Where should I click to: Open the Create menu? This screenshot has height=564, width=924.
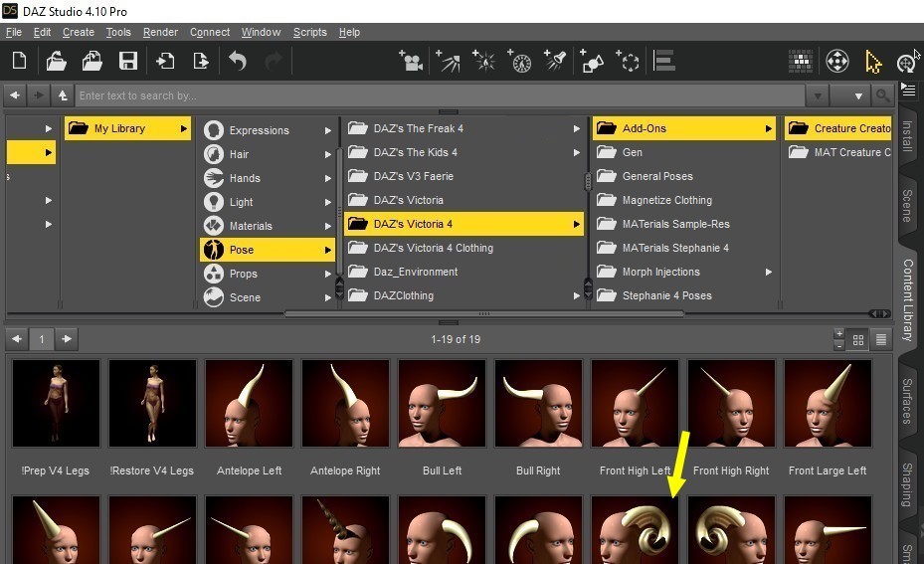[x=79, y=33]
